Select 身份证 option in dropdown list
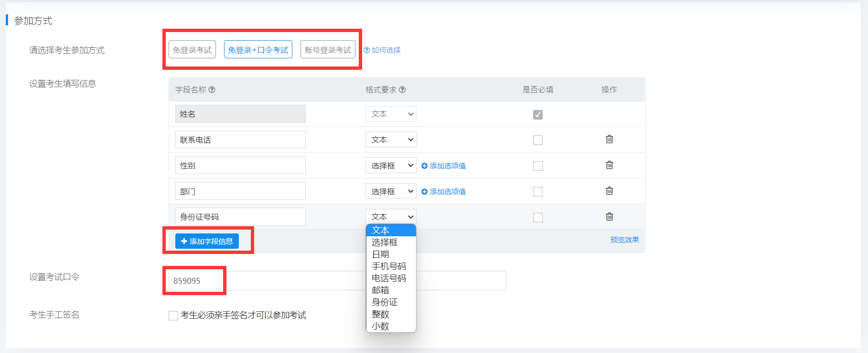Viewport: 868px width, 353px height. 391,302
